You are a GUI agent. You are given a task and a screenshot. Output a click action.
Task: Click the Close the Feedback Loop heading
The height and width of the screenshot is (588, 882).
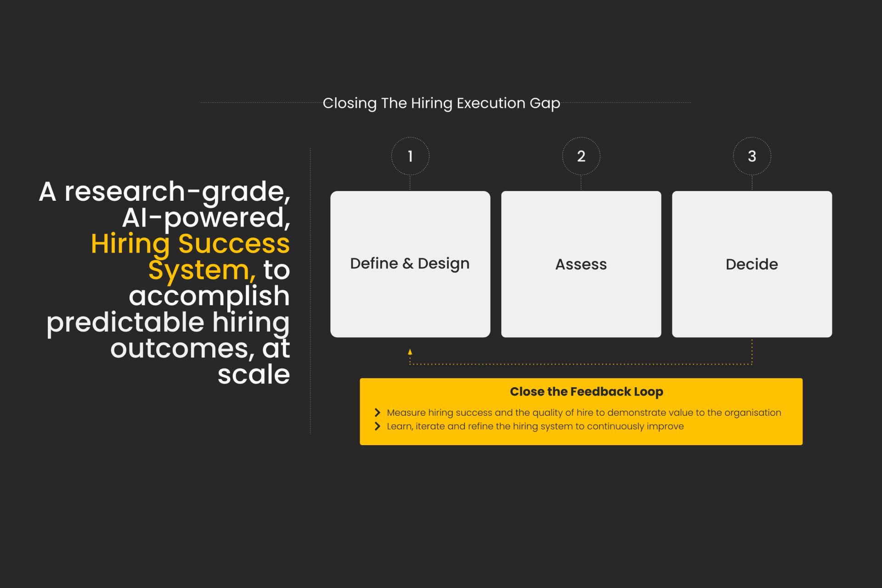586,392
